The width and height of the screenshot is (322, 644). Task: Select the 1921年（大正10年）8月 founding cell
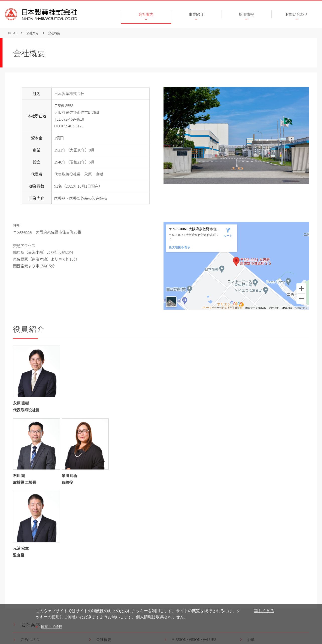pyautogui.click(x=101, y=150)
